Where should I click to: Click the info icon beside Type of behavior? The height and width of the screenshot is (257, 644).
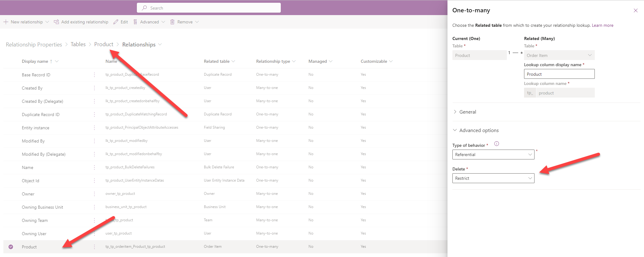pyautogui.click(x=496, y=144)
